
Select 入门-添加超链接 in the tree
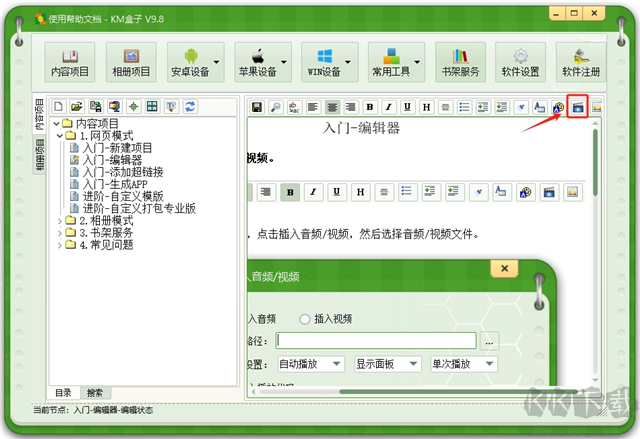pos(123,172)
